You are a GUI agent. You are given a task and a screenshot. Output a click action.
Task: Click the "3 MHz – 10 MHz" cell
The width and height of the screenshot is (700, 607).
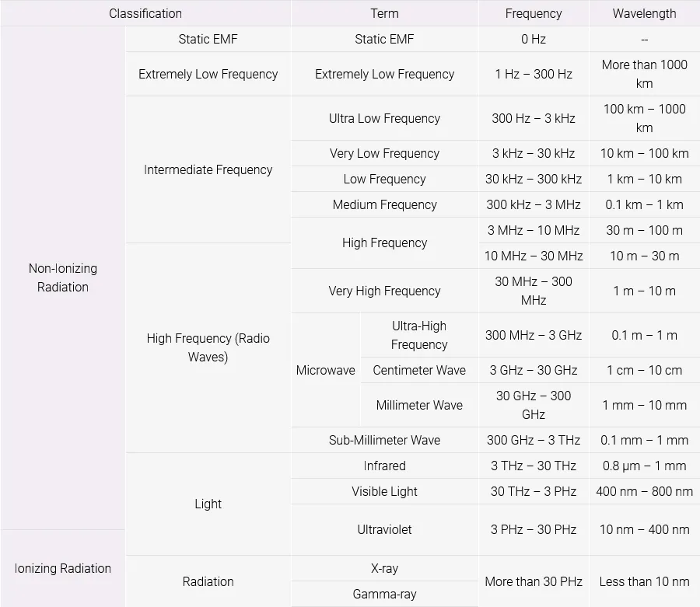[534, 231]
